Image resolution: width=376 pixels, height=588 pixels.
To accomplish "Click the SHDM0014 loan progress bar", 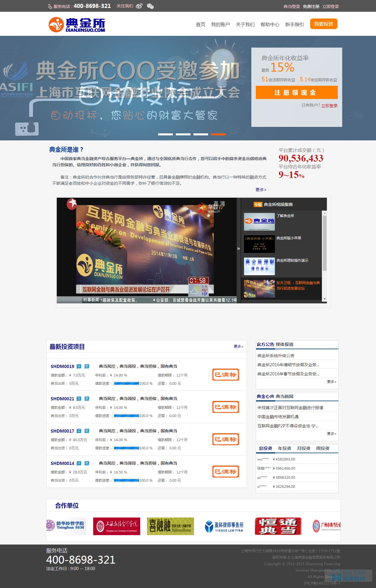I will [126, 480].
